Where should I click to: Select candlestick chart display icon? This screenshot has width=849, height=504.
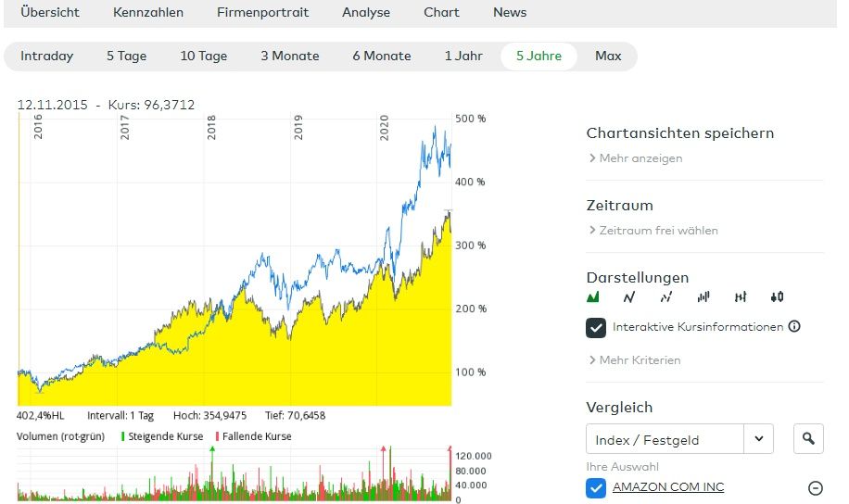coord(777,297)
